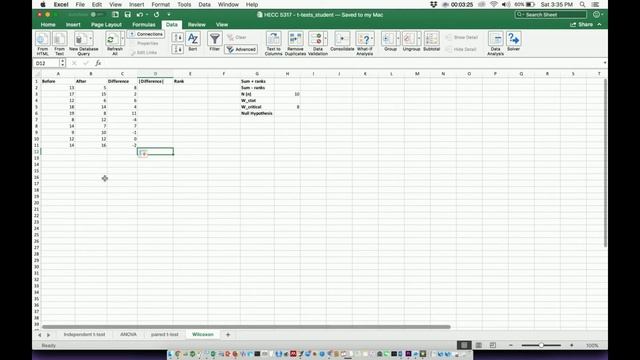The image size is (640, 360).
Task: Expand the formula bar arrow
Action: pos(604,63)
